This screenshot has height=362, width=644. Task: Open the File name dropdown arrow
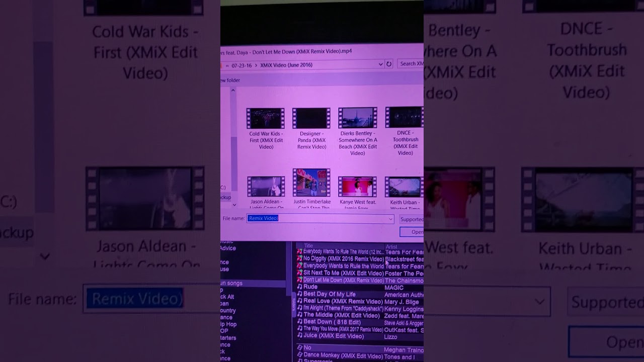click(390, 219)
